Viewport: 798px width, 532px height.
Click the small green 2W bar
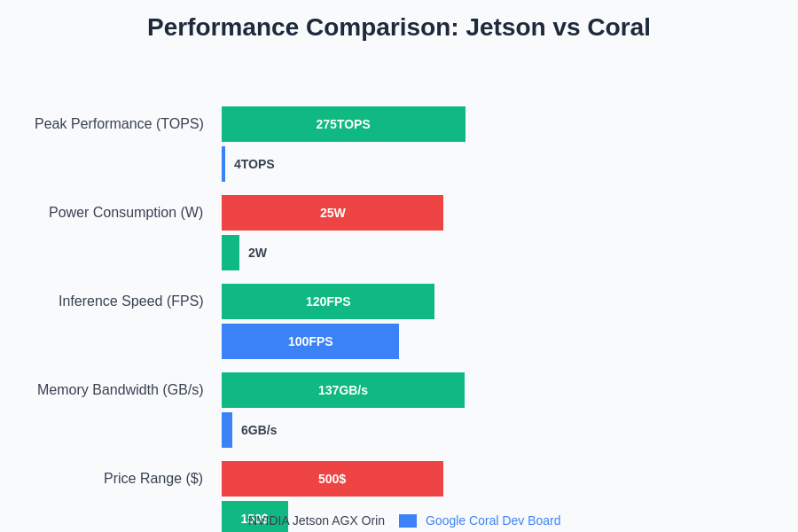(231, 253)
